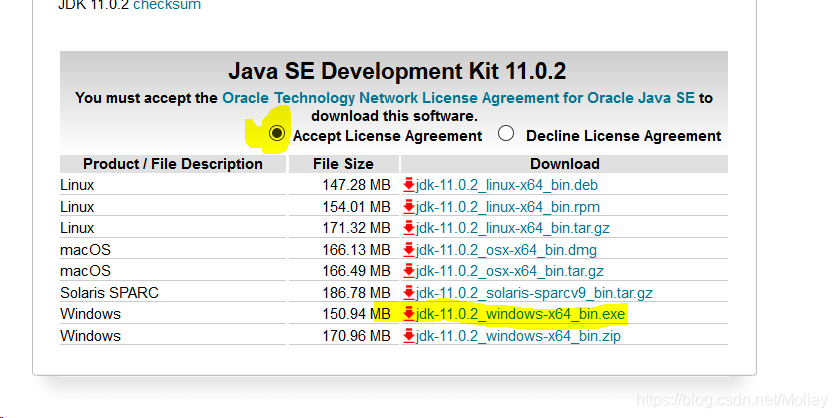Download jdk-11.0.2_windows-x64_bin.zip
The height and width of the screenshot is (418, 837).
(x=518, y=336)
